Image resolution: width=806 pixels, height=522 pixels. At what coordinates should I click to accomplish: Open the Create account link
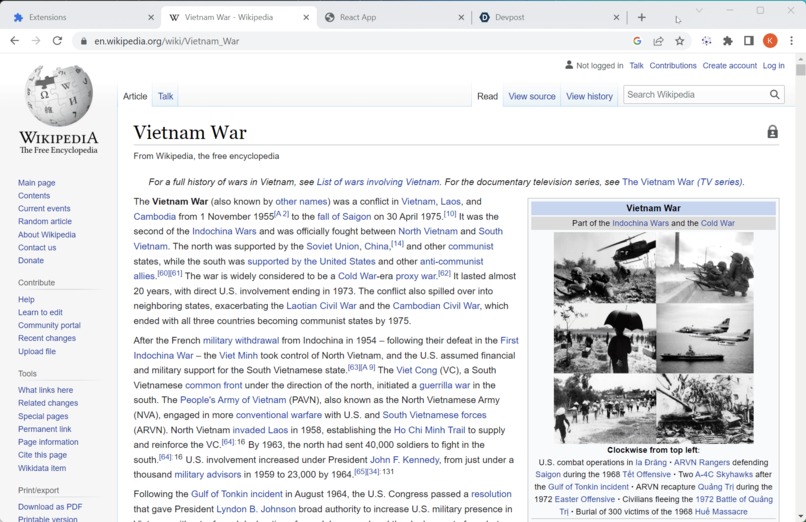[729, 65]
